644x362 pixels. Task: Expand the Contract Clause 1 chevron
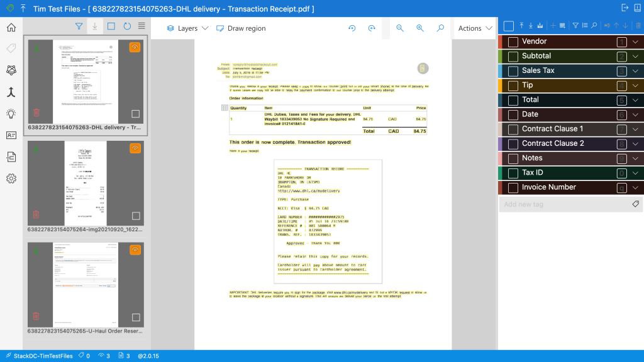(x=635, y=129)
